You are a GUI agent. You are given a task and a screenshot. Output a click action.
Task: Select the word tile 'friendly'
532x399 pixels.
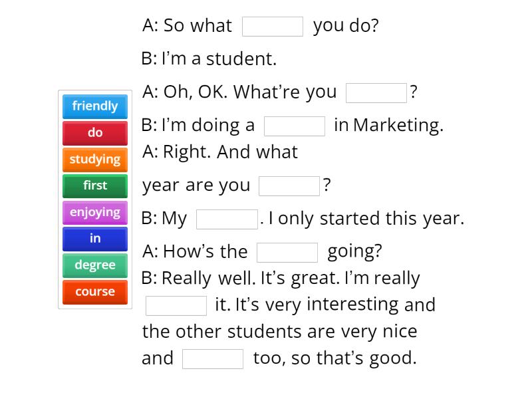click(x=94, y=106)
